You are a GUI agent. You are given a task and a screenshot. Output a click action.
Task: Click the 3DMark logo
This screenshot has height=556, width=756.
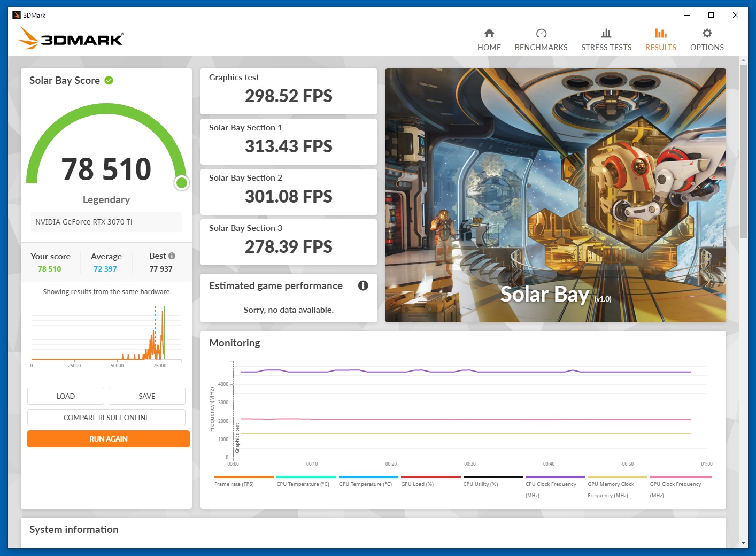click(x=71, y=38)
